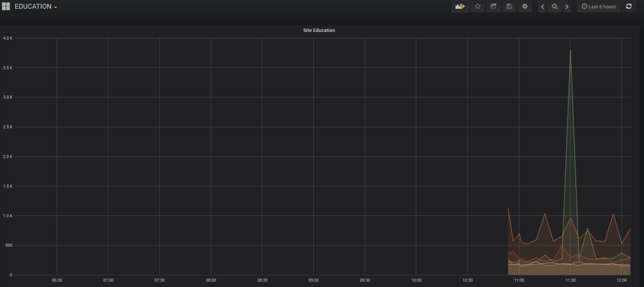Click the green spike peak near 11:30
The height and width of the screenshot is (287, 644).
pos(570,50)
